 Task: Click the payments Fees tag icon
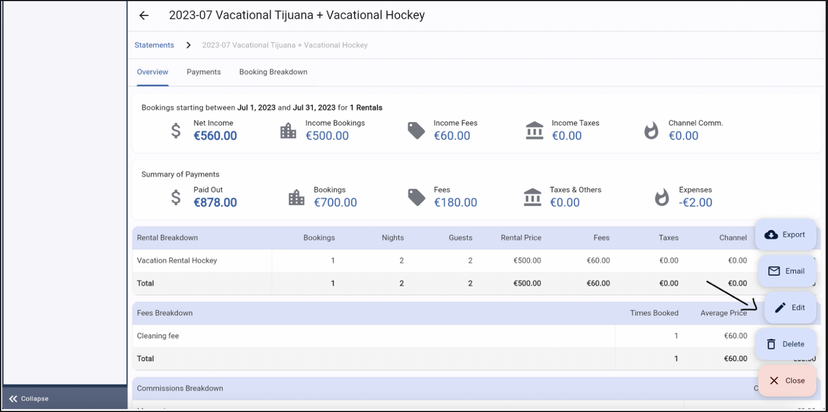(x=416, y=197)
